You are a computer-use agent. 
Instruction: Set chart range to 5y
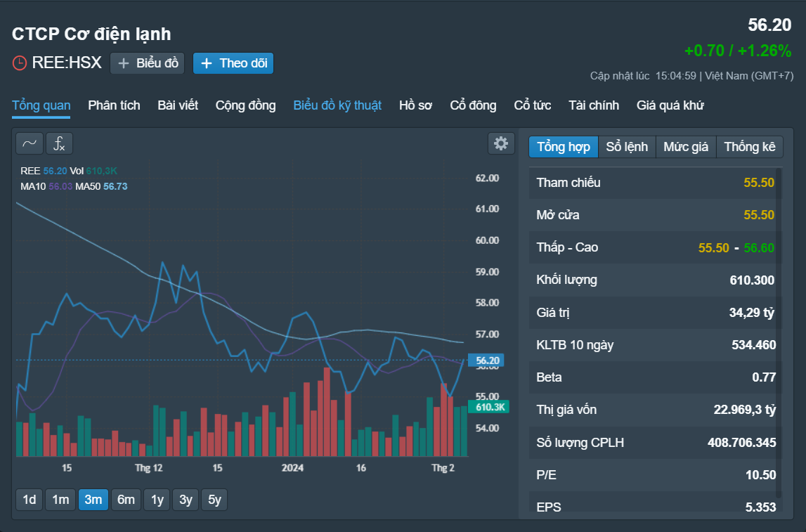click(x=214, y=500)
